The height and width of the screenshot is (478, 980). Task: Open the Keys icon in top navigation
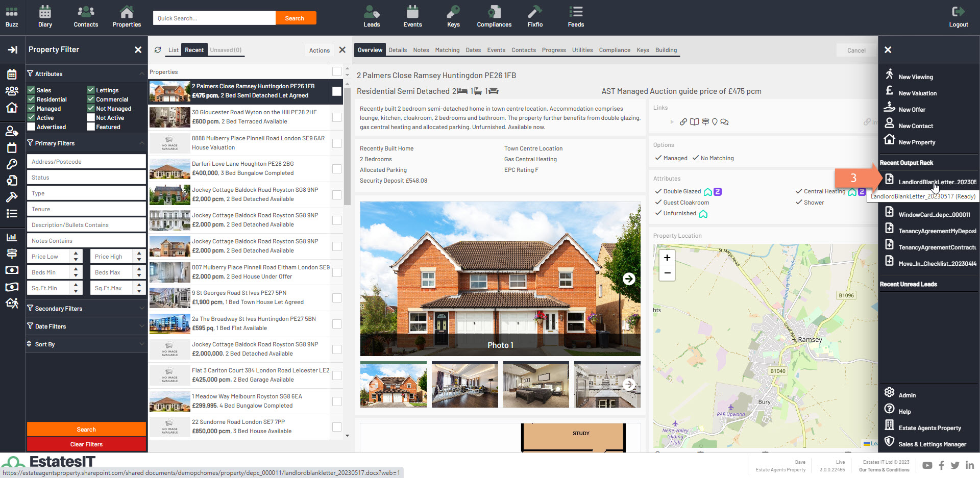pos(453,12)
